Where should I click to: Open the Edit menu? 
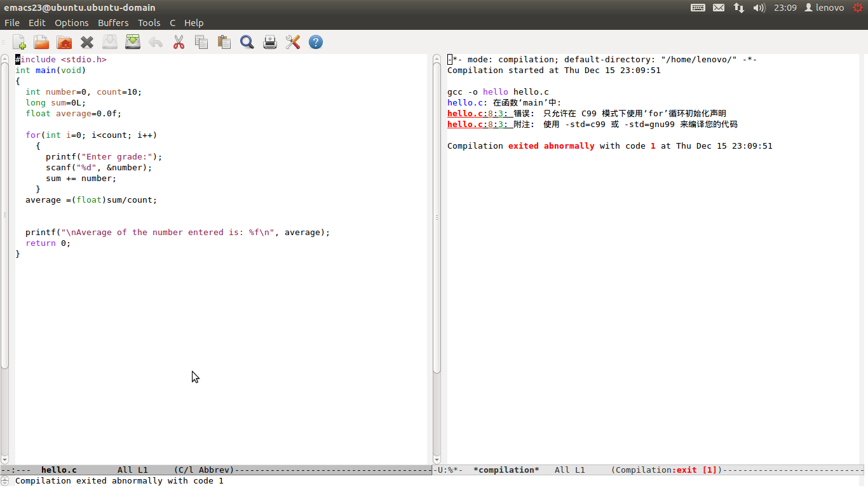click(x=37, y=22)
